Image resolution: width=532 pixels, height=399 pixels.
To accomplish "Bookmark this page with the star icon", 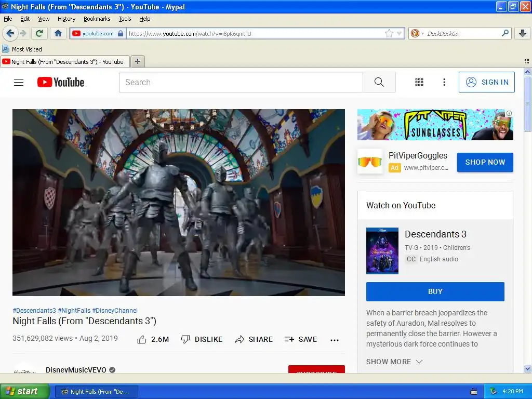I will [389, 33].
